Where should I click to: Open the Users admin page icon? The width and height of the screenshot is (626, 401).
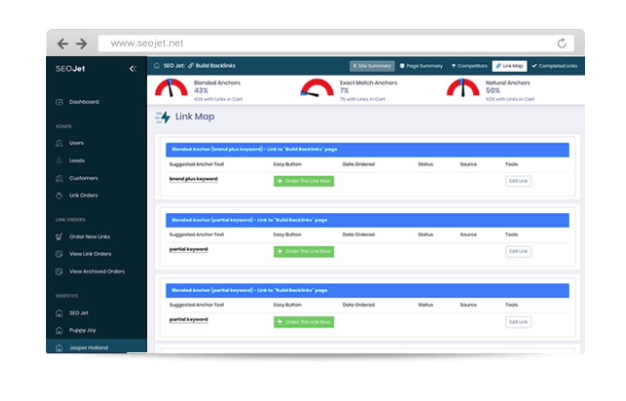59,143
